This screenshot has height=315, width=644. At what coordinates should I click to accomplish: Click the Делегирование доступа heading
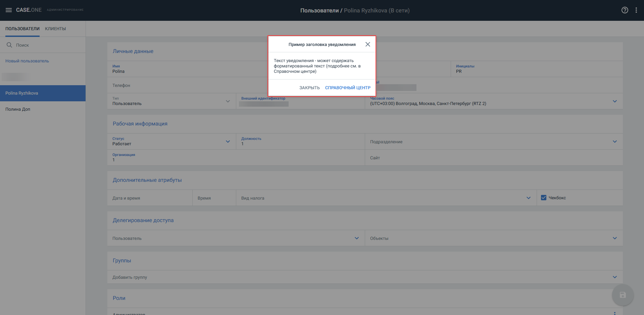[143, 220]
